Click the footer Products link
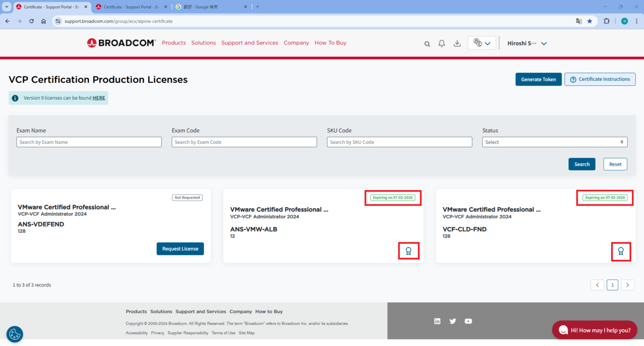644x346 pixels. (136, 311)
